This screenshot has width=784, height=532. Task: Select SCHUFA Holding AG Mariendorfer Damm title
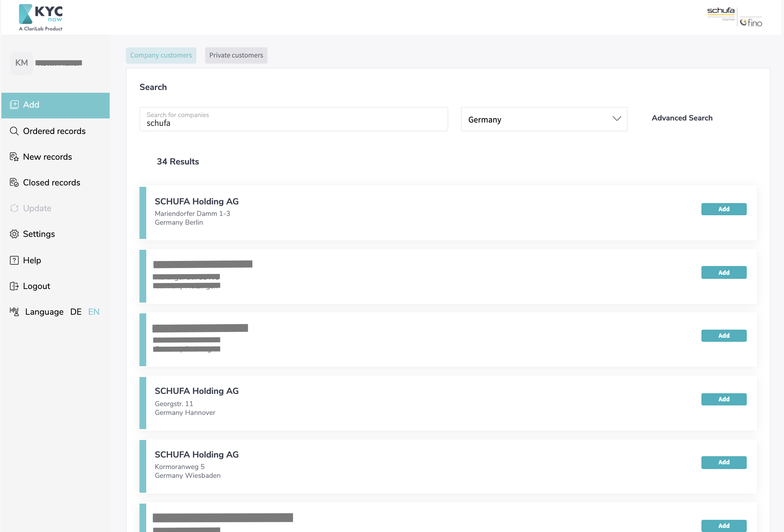pos(197,201)
